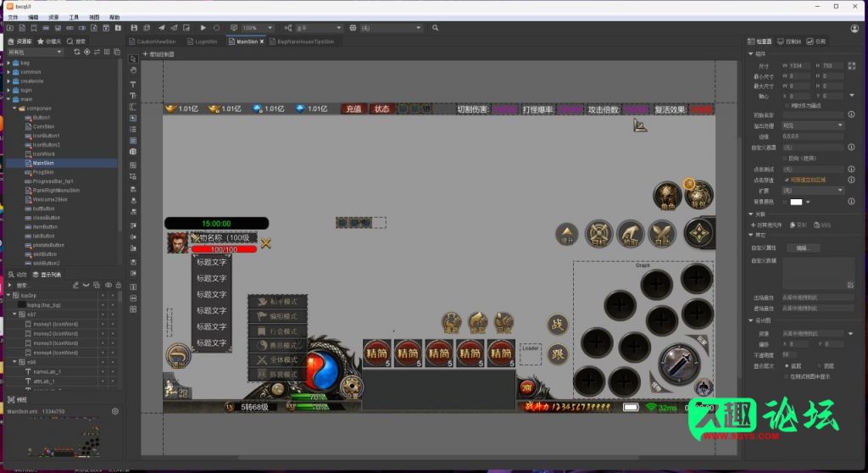
Task: Open the 帮助 menu
Action: tap(114, 18)
